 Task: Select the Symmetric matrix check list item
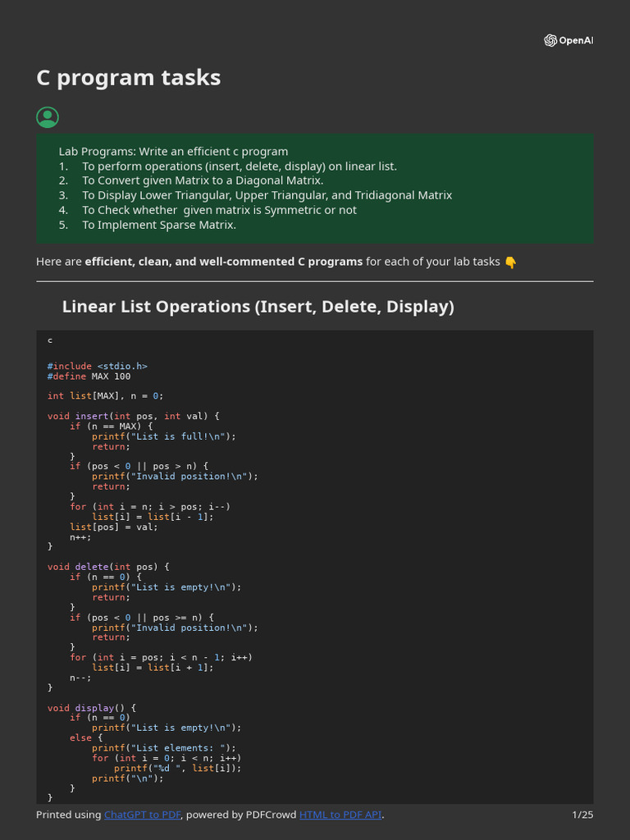click(219, 210)
